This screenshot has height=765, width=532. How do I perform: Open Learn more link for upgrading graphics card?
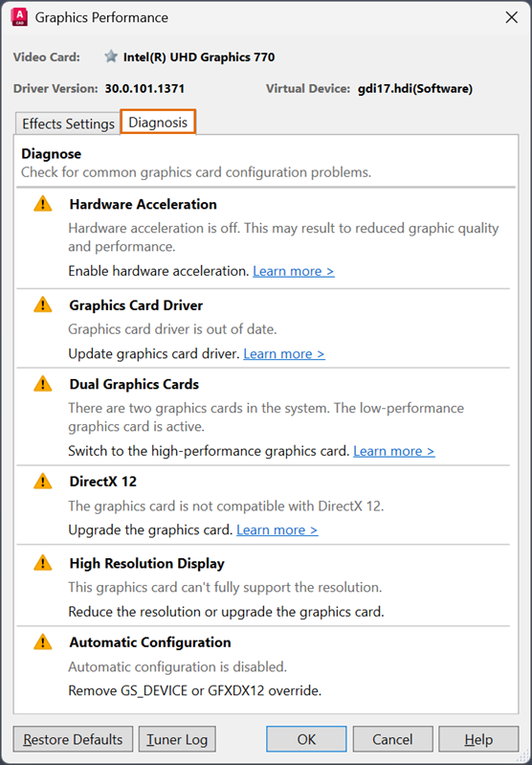[x=277, y=529]
